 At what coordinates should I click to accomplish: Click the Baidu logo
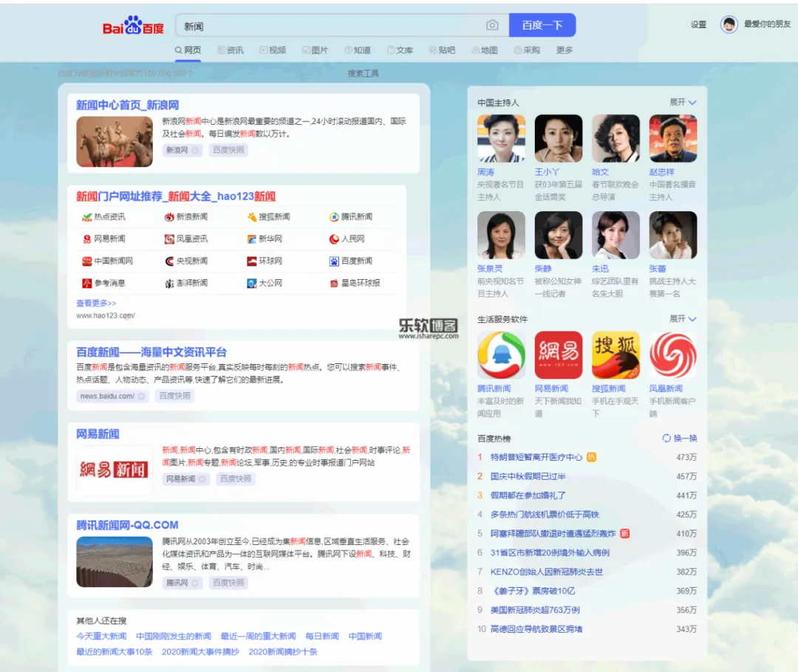coord(133,25)
